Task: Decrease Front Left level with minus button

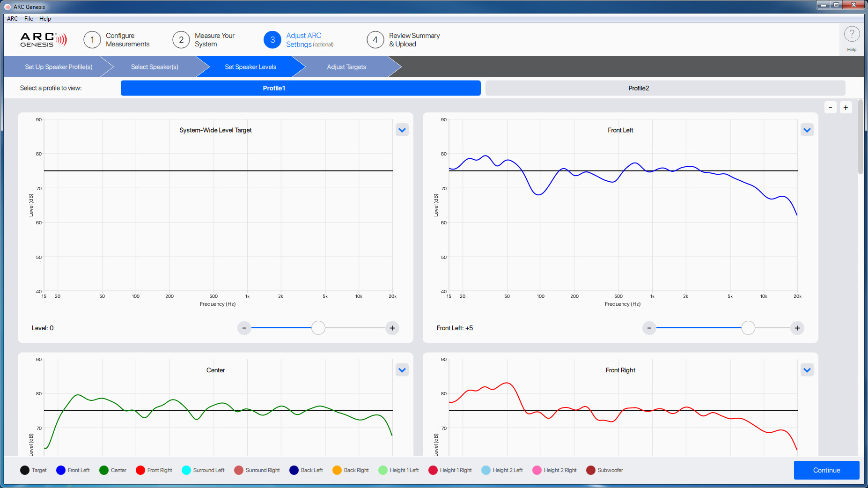Action: [x=649, y=328]
